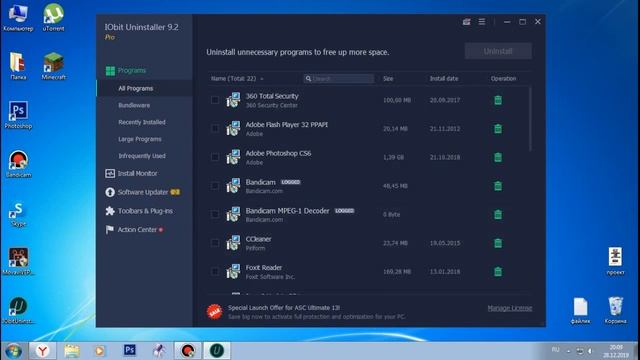Open Photoshop desktop shortcut
This screenshot has height=360, width=640.
click(18, 115)
